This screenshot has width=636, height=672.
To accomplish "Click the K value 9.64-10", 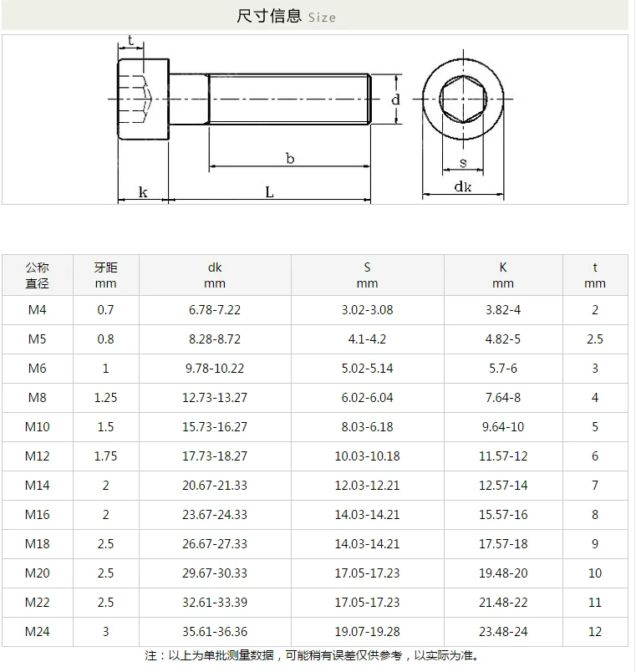I will [503, 427].
